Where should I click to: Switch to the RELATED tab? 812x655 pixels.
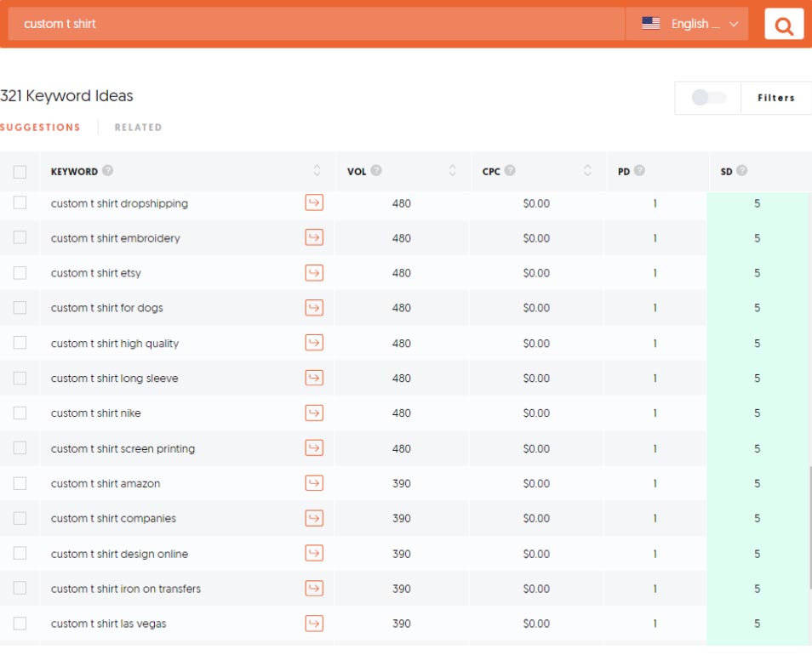point(138,128)
